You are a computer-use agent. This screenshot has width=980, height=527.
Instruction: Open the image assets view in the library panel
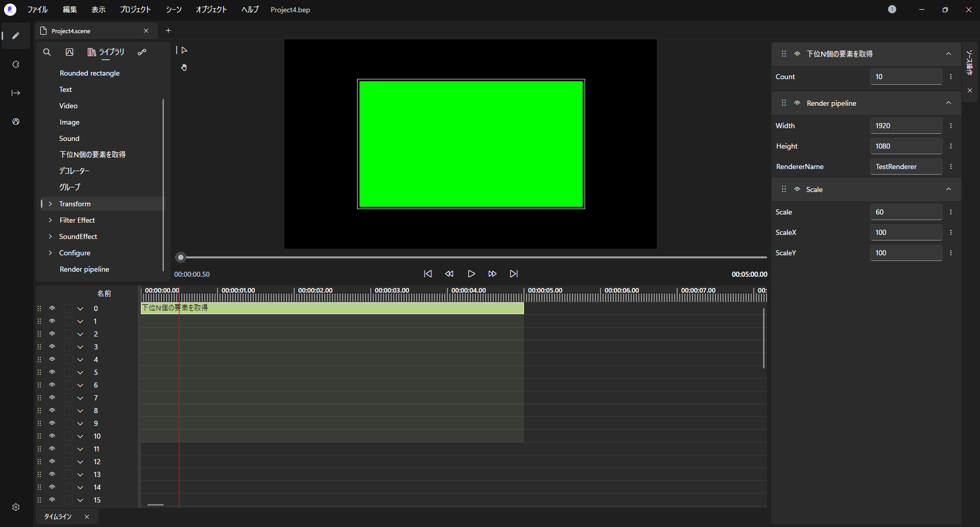click(69, 52)
